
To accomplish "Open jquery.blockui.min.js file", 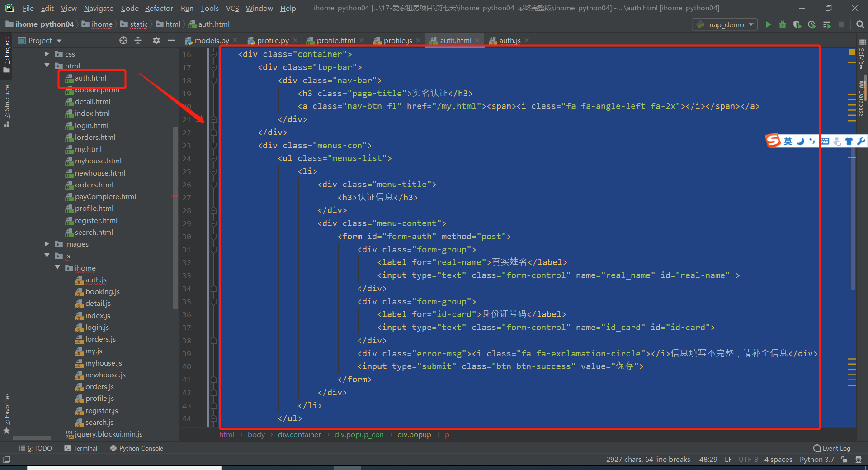I will (108, 434).
